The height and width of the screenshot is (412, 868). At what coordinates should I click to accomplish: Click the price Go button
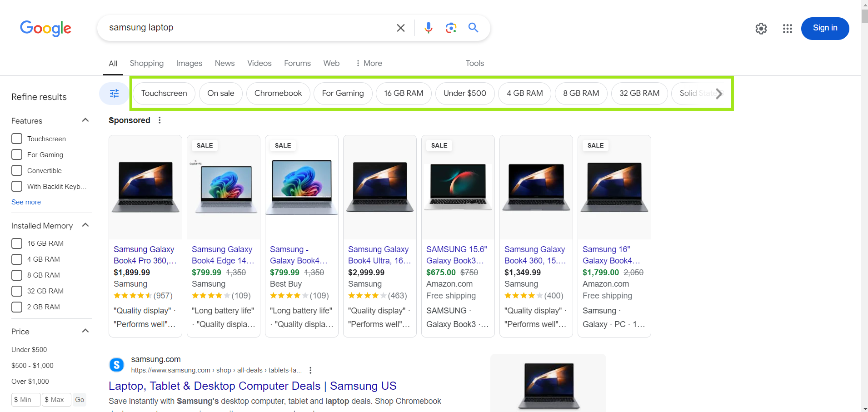click(x=80, y=400)
